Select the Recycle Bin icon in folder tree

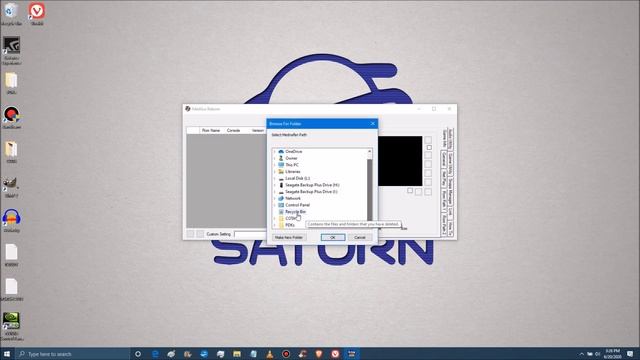click(x=281, y=212)
